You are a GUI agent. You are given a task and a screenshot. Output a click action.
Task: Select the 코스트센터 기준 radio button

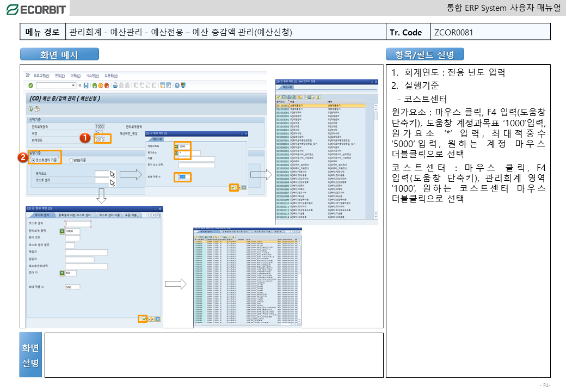[x=33, y=160]
